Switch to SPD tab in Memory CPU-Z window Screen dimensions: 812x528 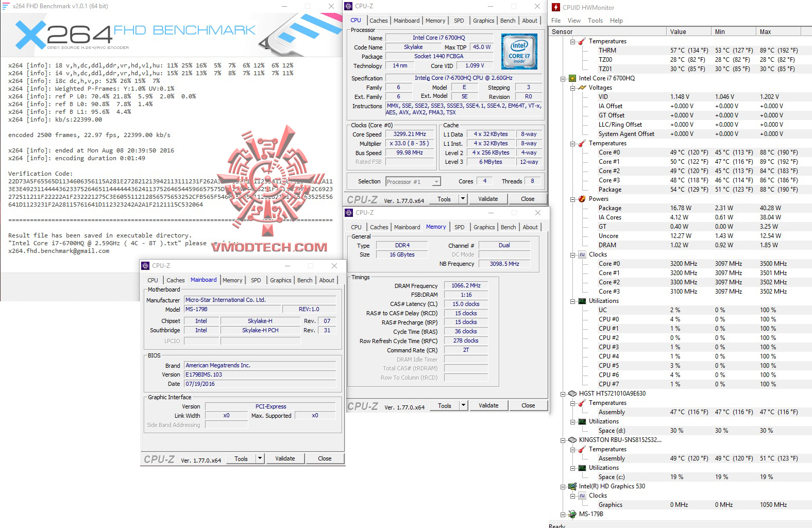(x=460, y=227)
